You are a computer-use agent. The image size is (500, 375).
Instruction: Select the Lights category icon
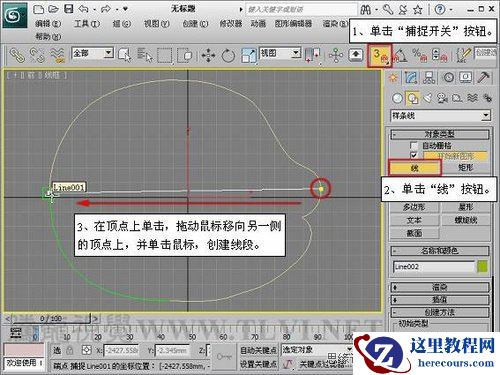click(x=428, y=98)
